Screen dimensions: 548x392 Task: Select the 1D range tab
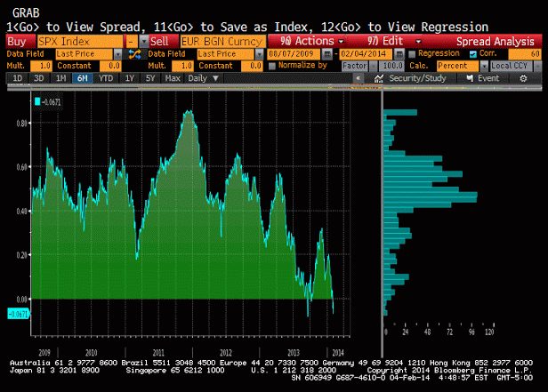pos(18,78)
